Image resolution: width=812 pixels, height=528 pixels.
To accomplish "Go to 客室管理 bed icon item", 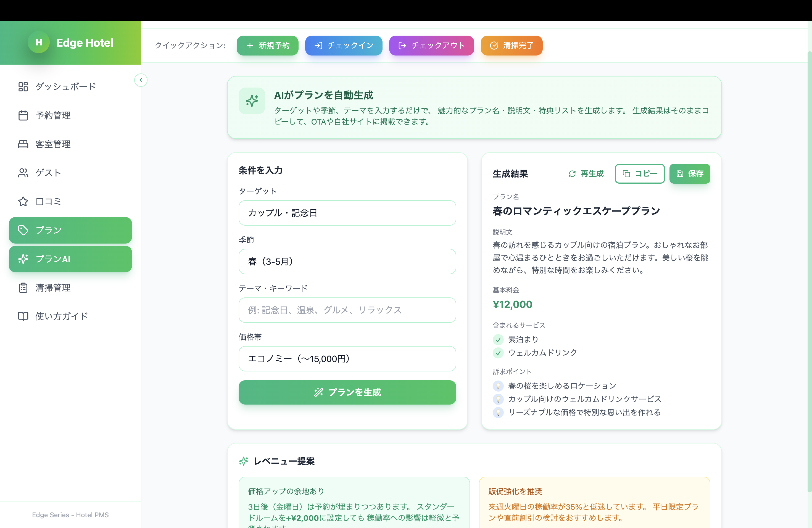I will [x=23, y=144].
